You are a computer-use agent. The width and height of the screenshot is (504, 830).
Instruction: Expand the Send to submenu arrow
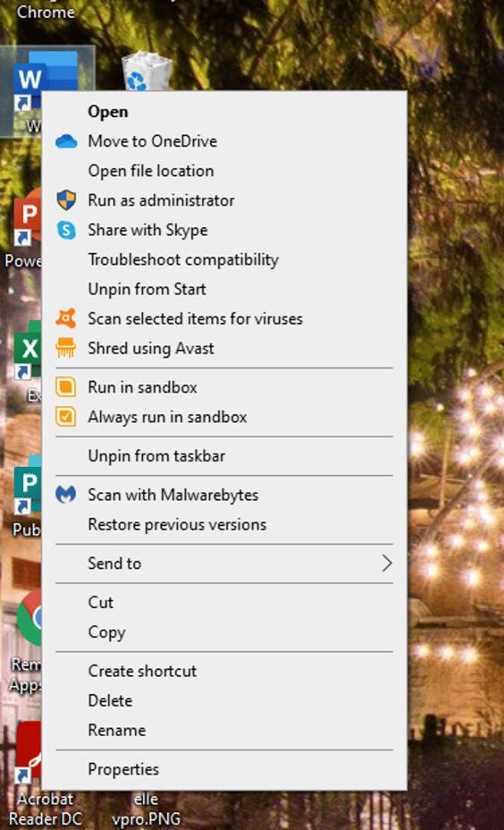pyautogui.click(x=387, y=563)
